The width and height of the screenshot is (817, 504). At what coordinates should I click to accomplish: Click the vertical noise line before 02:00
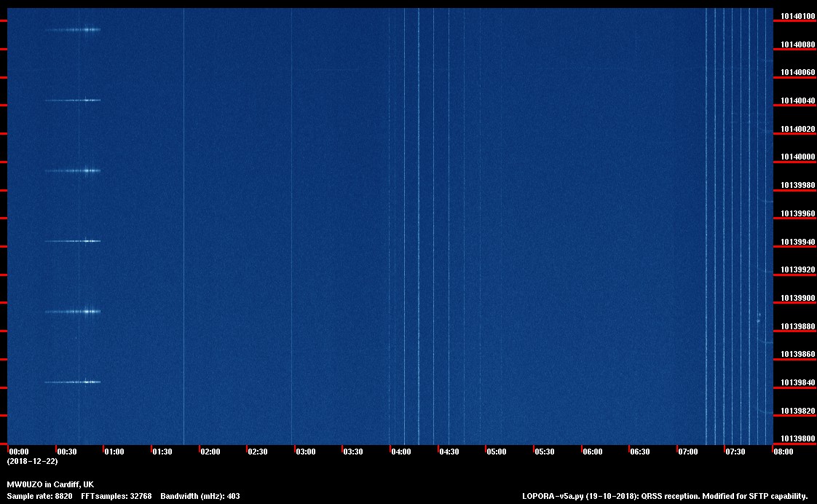183,218
